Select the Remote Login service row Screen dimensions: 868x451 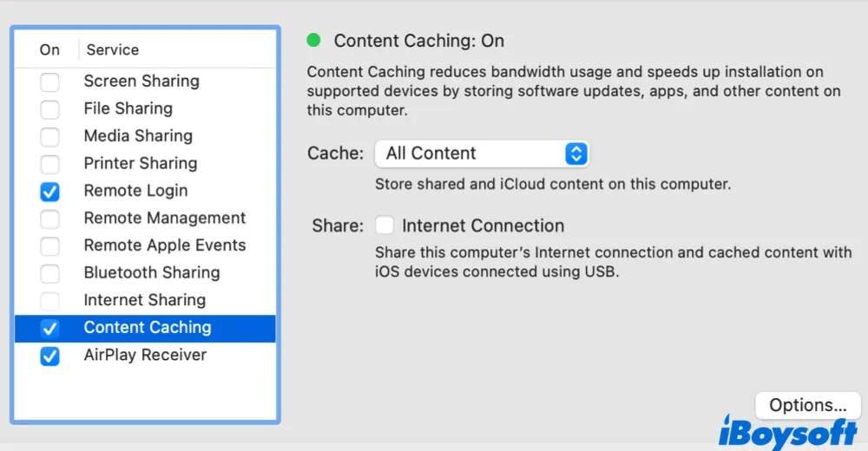click(x=135, y=191)
